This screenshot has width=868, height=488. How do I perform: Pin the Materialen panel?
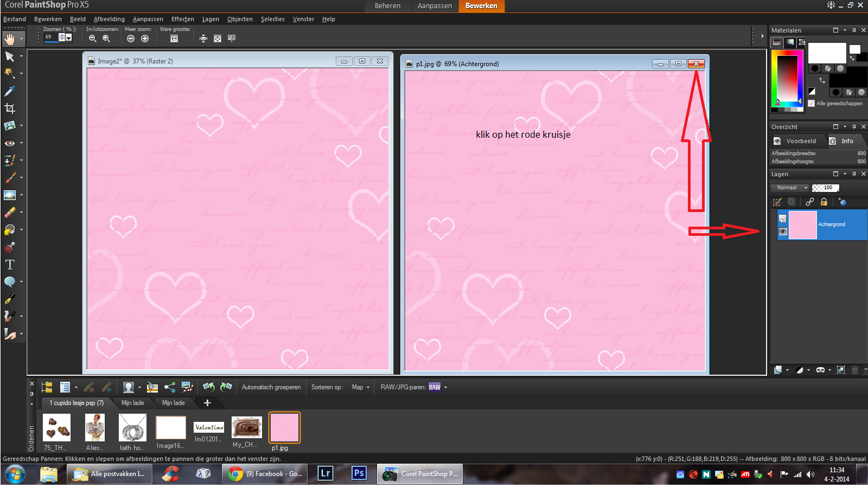(854, 30)
